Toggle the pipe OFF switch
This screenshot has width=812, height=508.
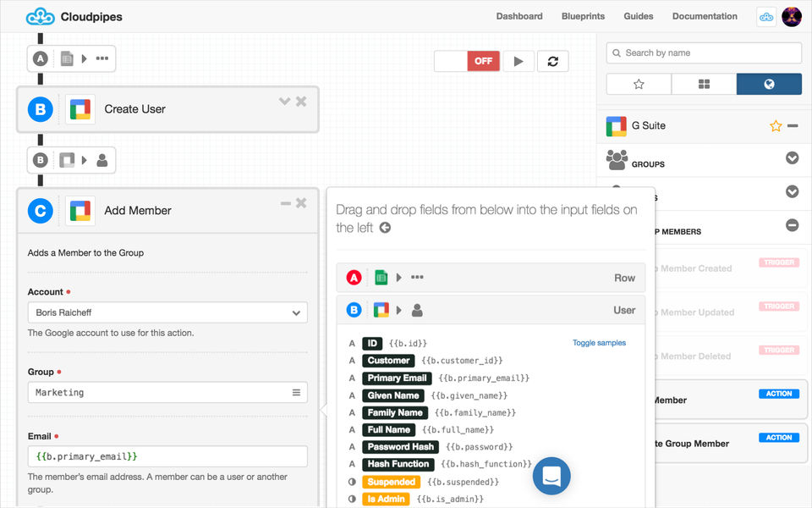467,61
